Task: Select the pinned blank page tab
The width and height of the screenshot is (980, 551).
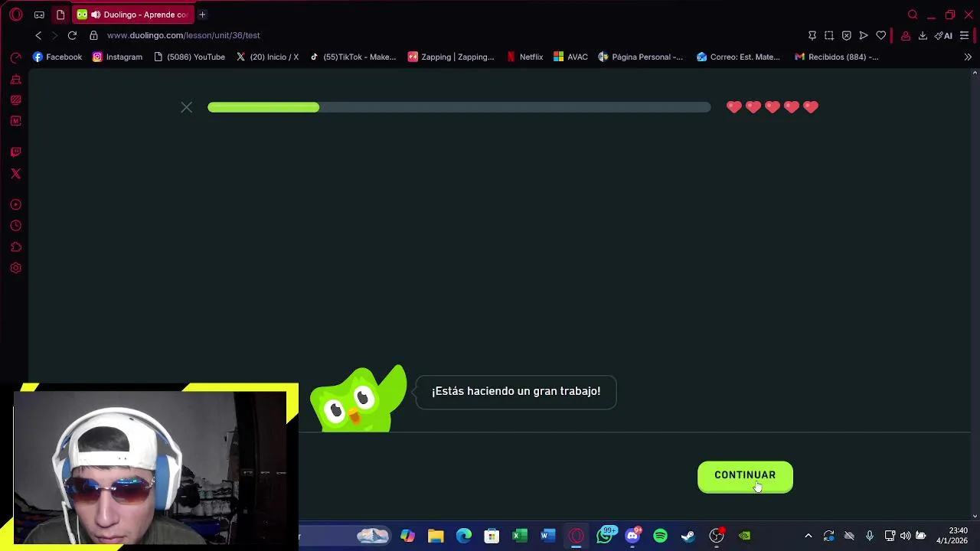Action: tap(60, 15)
